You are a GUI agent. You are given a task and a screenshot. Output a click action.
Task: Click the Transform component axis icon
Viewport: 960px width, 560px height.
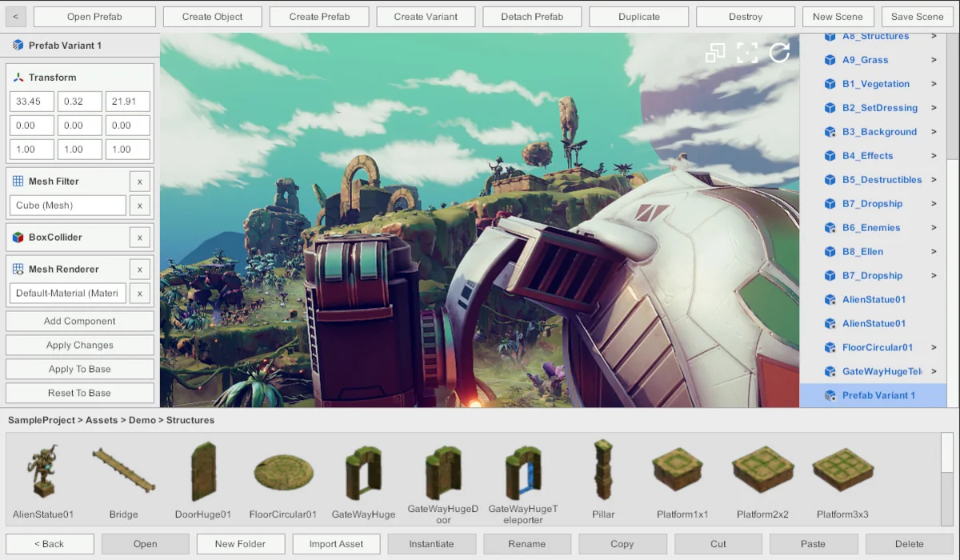click(16, 77)
